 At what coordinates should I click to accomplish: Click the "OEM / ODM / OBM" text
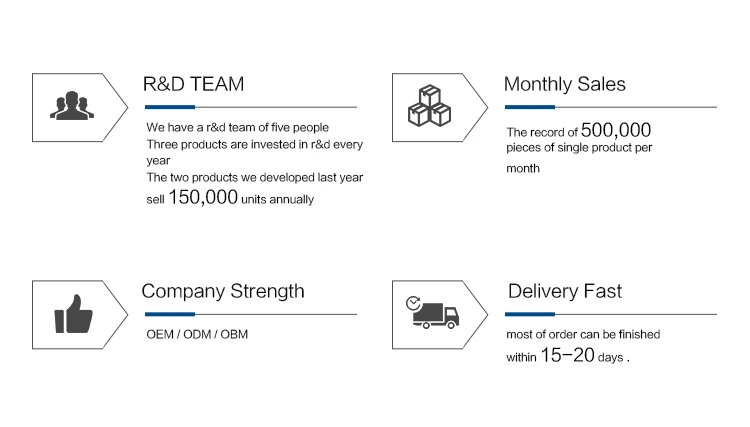(197, 334)
